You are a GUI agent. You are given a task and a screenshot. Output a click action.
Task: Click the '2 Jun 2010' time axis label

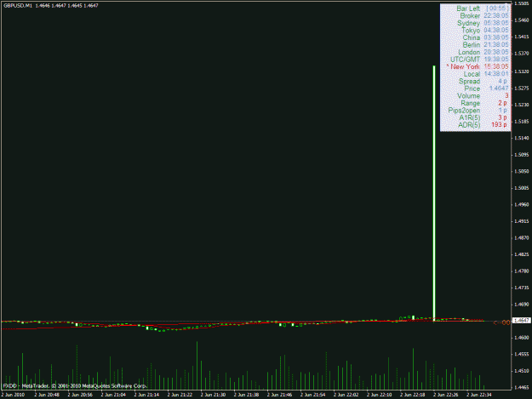13,395
